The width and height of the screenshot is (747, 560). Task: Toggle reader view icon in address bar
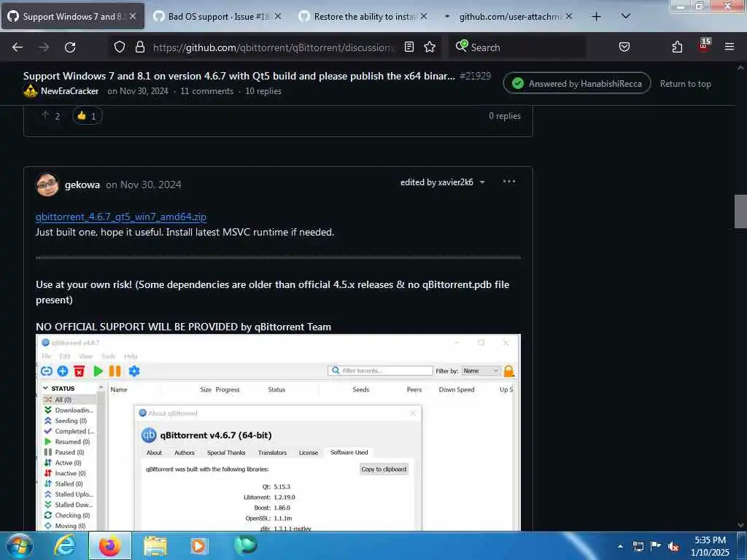409,47
